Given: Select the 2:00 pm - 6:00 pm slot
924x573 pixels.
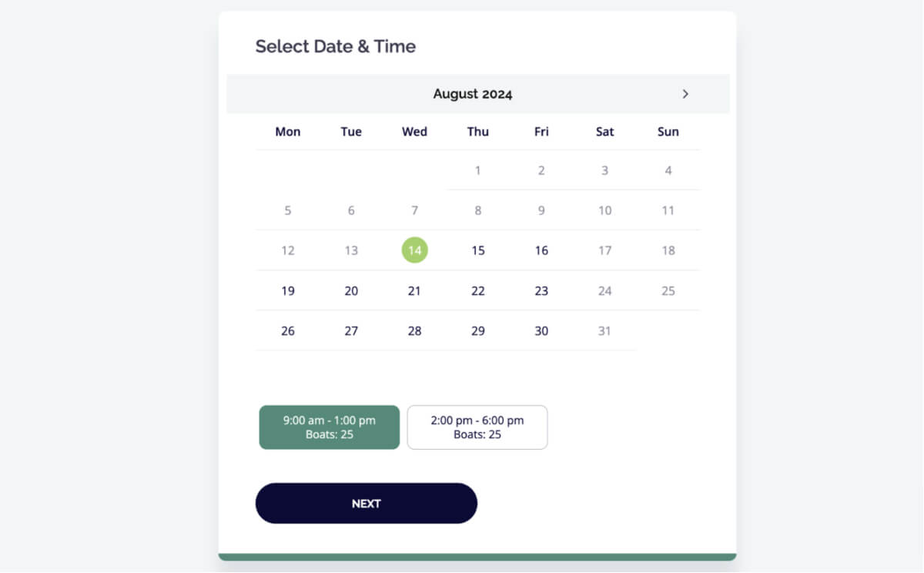Looking at the screenshot, I should pos(477,427).
